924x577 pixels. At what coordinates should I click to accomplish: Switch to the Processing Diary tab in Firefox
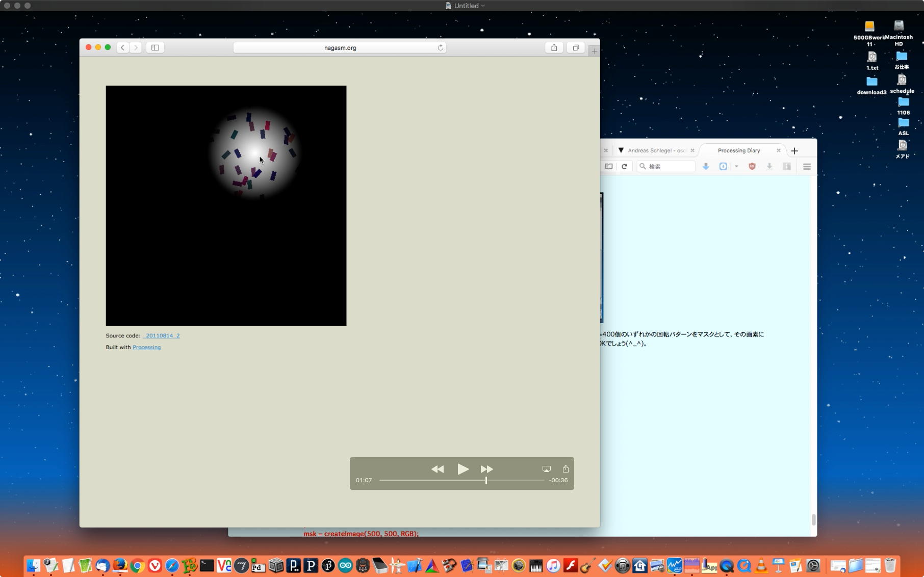pyautogui.click(x=738, y=150)
